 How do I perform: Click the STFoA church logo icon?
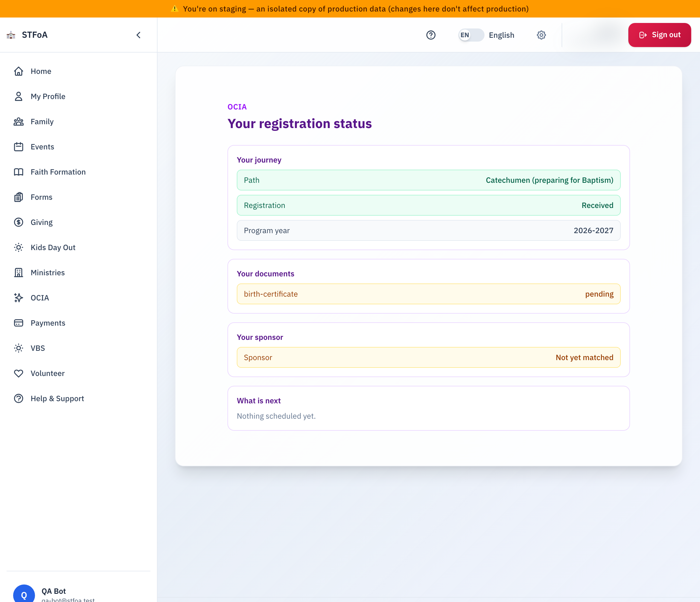tap(11, 35)
